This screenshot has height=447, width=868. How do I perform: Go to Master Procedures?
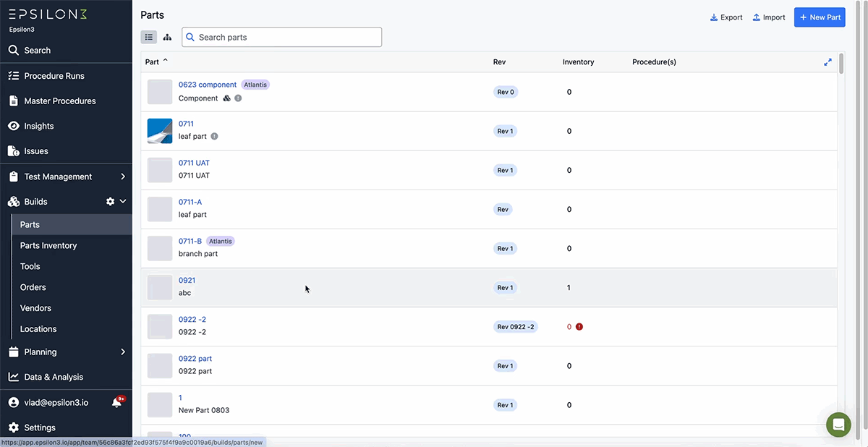(60, 101)
